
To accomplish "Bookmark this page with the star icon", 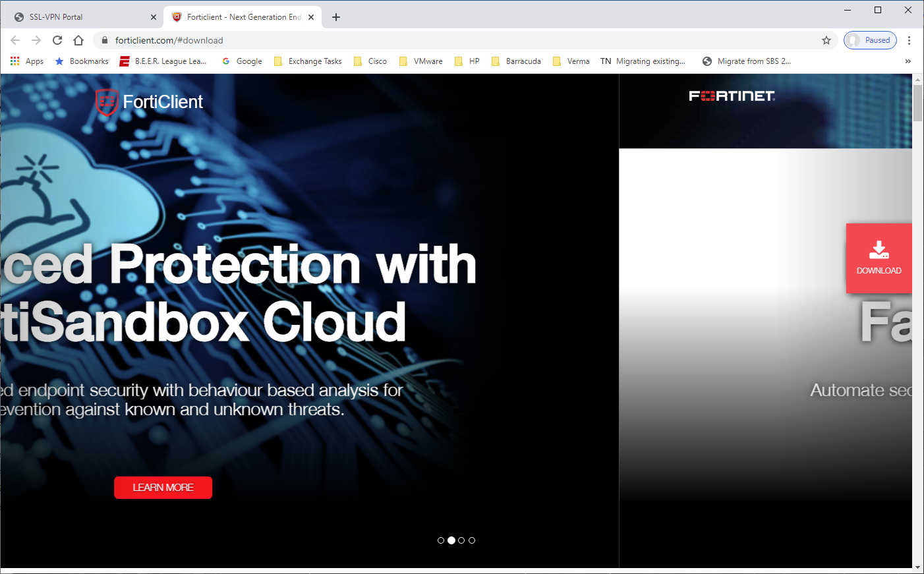I will (x=826, y=40).
